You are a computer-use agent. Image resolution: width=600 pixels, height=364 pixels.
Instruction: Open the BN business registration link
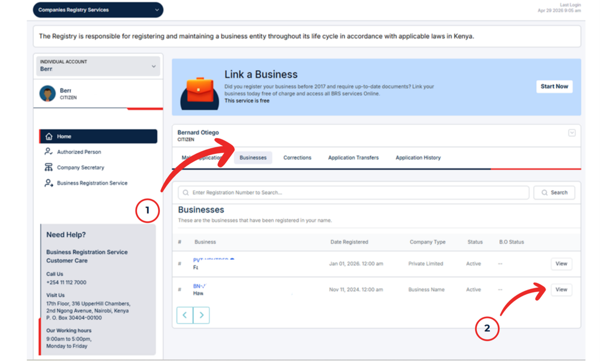click(199, 286)
